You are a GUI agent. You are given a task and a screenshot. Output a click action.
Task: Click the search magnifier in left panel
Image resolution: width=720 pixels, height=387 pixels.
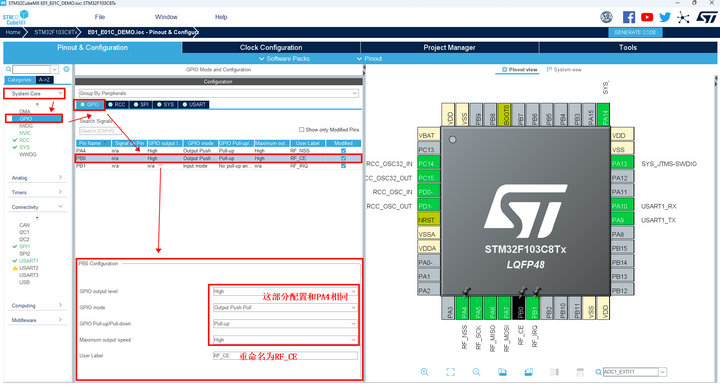click(x=8, y=69)
